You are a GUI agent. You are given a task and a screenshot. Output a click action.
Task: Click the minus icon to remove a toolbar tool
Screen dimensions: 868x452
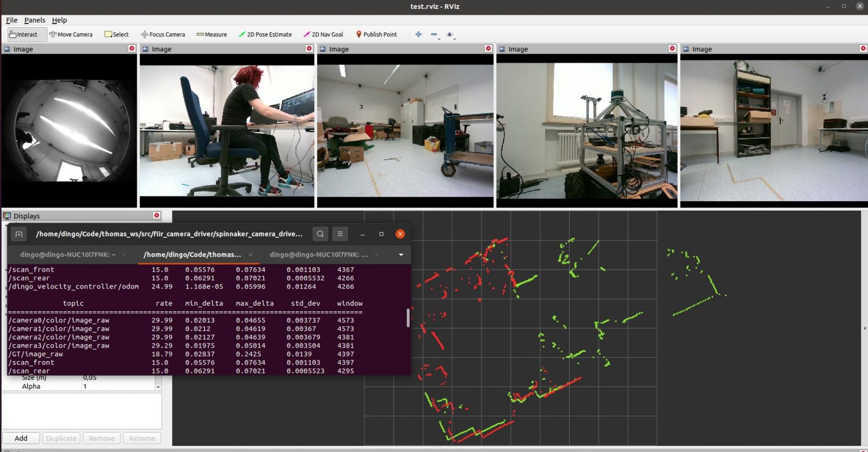point(433,34)
